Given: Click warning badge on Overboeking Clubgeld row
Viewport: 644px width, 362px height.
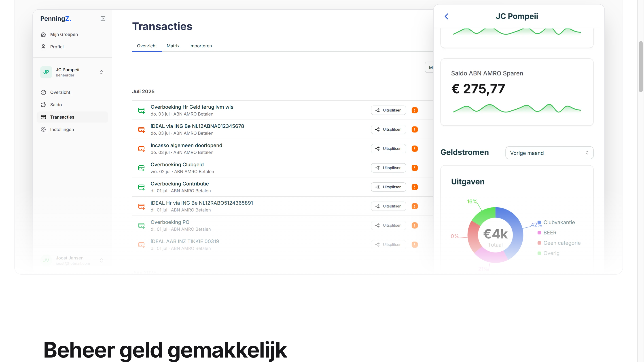Looking at the screenshot, I should [x=415, y=168].
